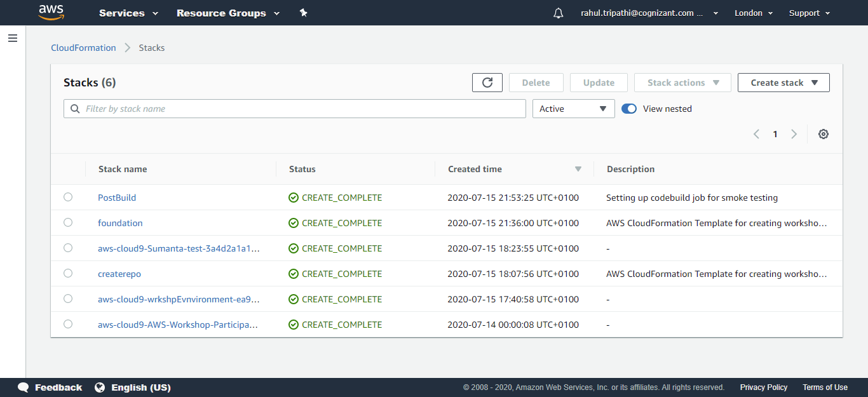
Task: Click createrepo's CREATE_COMPLETE status
Action: click(342, 274)
